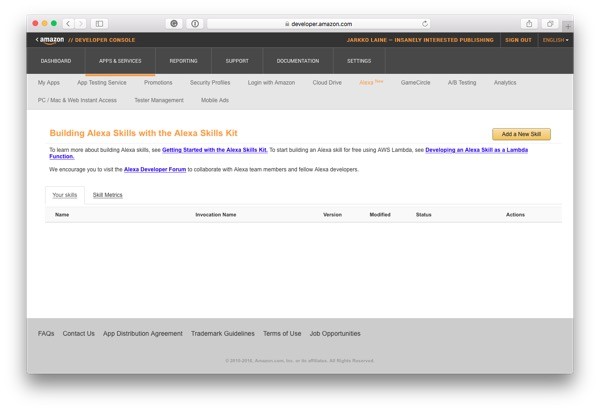This screenshot has height=411, width=600.
Task: Select Login with Amazon submenu item
Action: click(271, 82)
